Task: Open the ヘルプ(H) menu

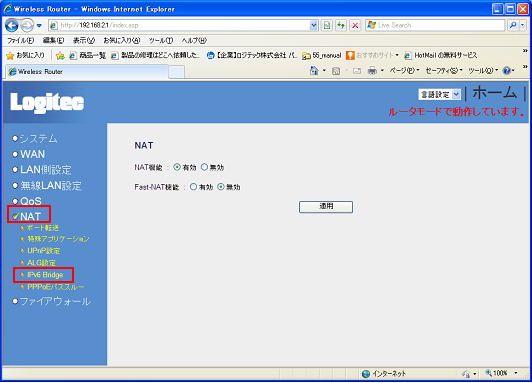Action: coord(194,40)
